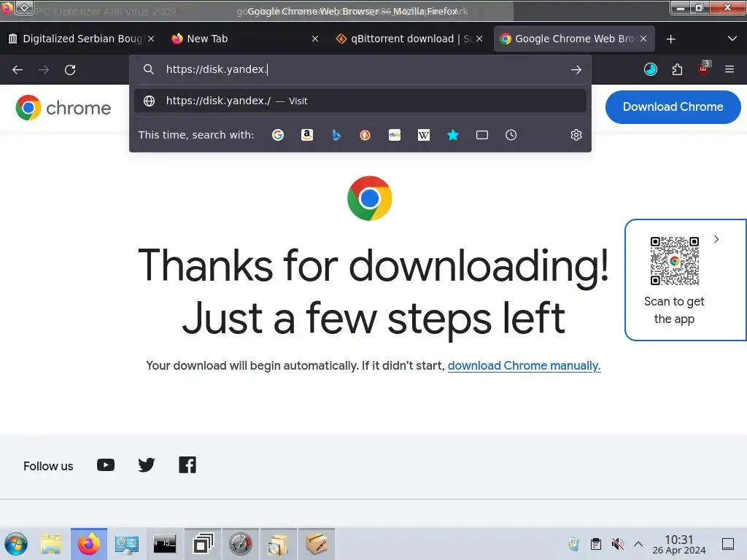Search this time with DuckDuckGo
Viewport: 747px width, 560px height.
tap(365, 135)
